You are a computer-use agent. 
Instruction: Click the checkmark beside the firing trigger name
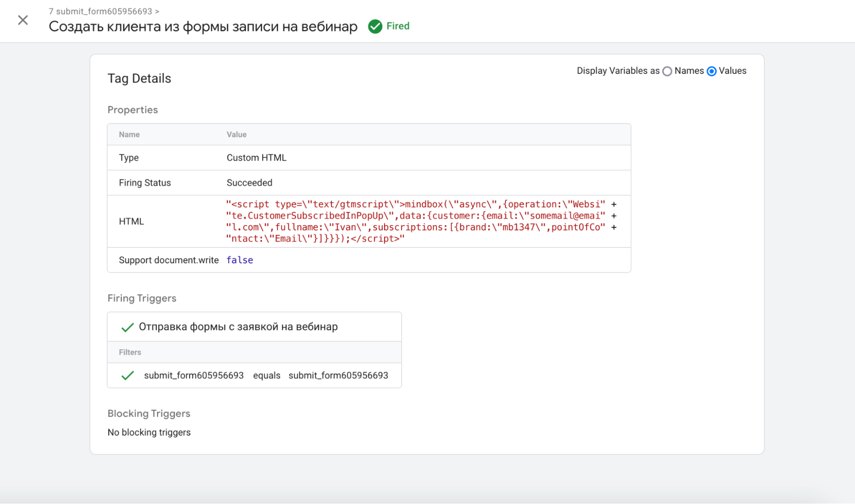click(127, 327)
